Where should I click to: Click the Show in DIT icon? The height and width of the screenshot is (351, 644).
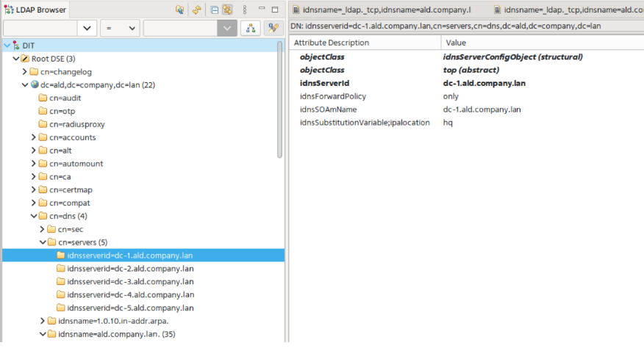point(180,10)
